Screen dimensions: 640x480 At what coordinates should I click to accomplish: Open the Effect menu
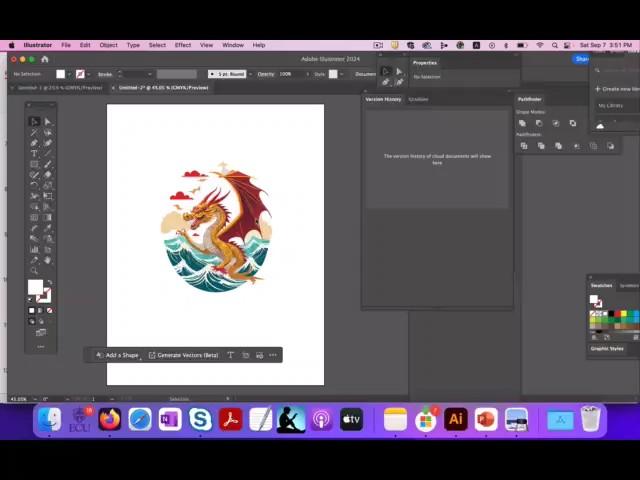183,45
